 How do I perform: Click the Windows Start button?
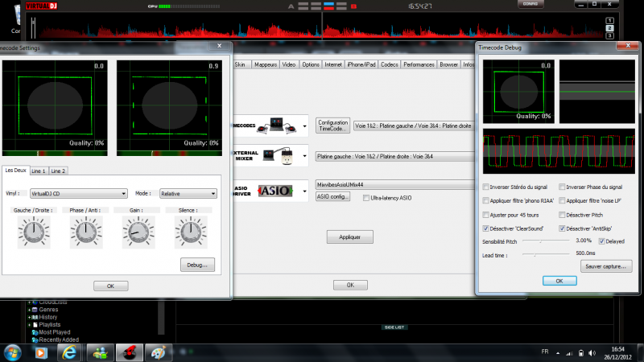coord(13,352)
